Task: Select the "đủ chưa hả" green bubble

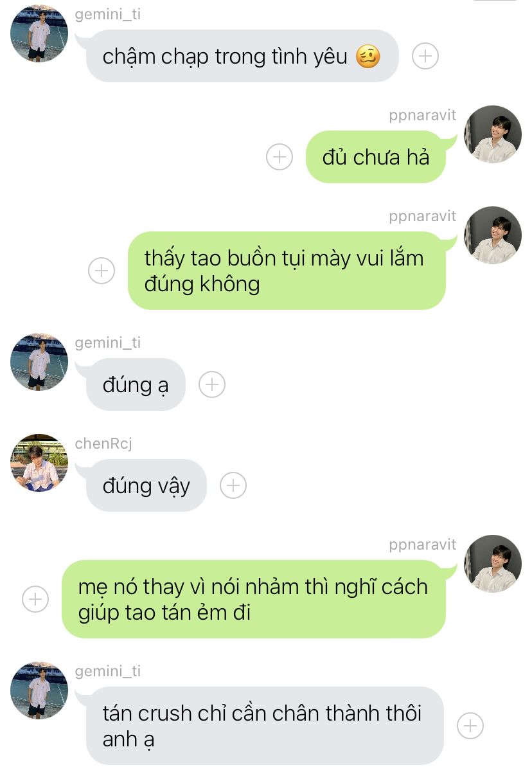Action: click(375, 157)
